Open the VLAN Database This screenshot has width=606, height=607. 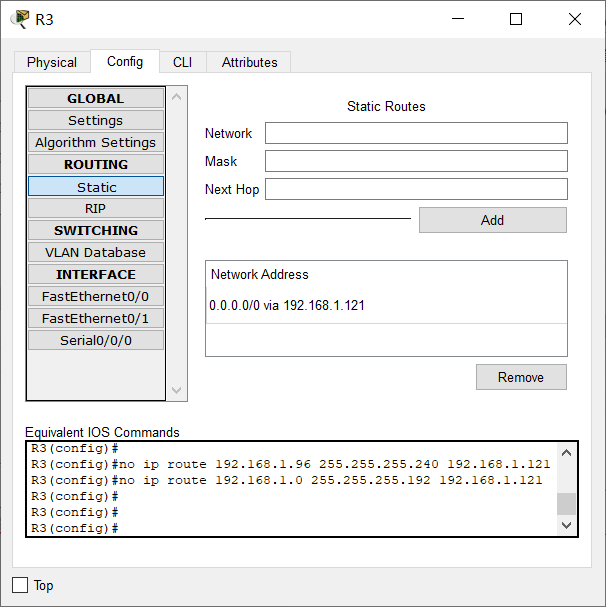coord(96,252)
